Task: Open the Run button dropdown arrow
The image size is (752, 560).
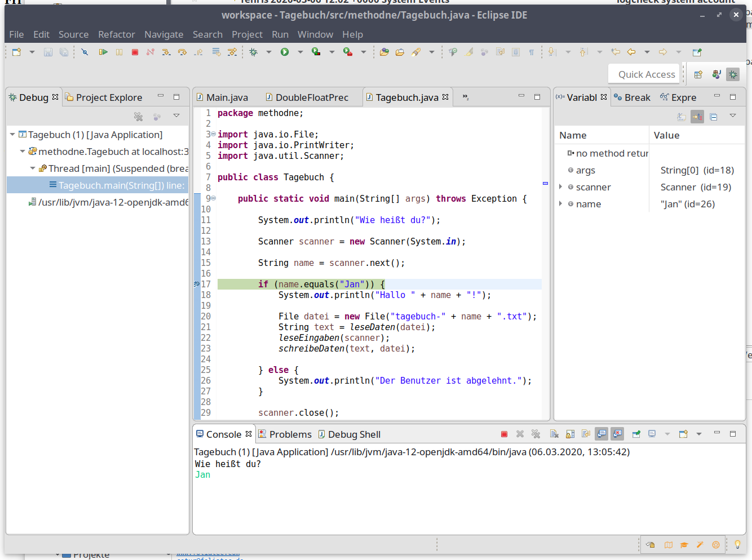Action: click(x=299, y=51)
